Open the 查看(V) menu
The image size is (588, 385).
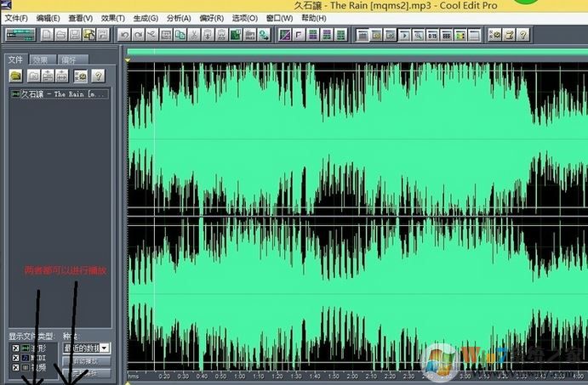pos(80,19)
